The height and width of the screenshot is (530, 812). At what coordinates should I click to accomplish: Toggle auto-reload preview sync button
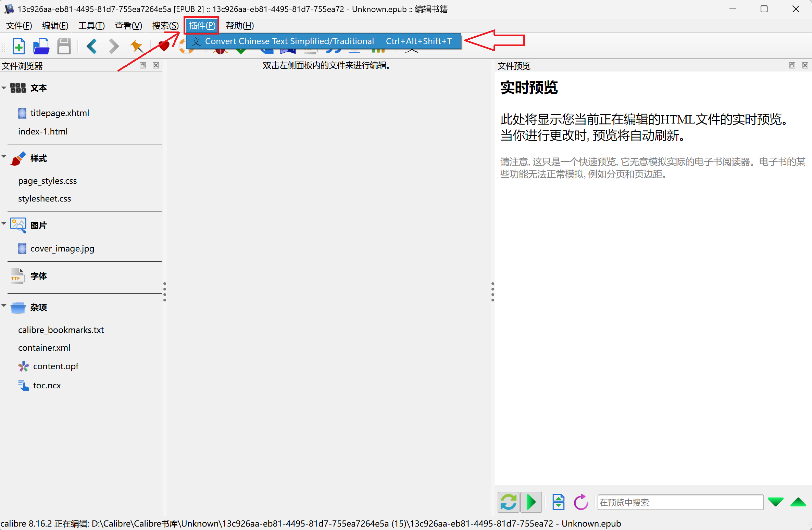509,502
